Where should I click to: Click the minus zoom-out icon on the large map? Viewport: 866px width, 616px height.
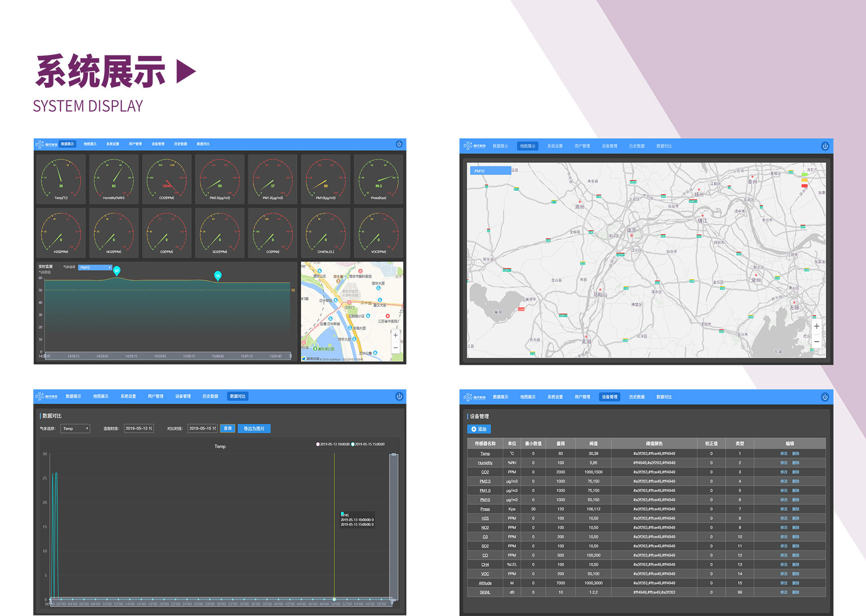[816, 342]
